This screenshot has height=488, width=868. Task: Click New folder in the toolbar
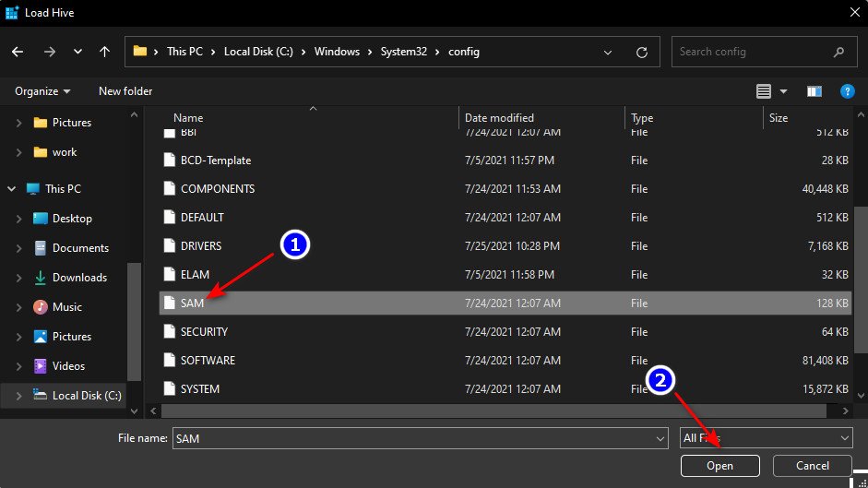(125, 91)
